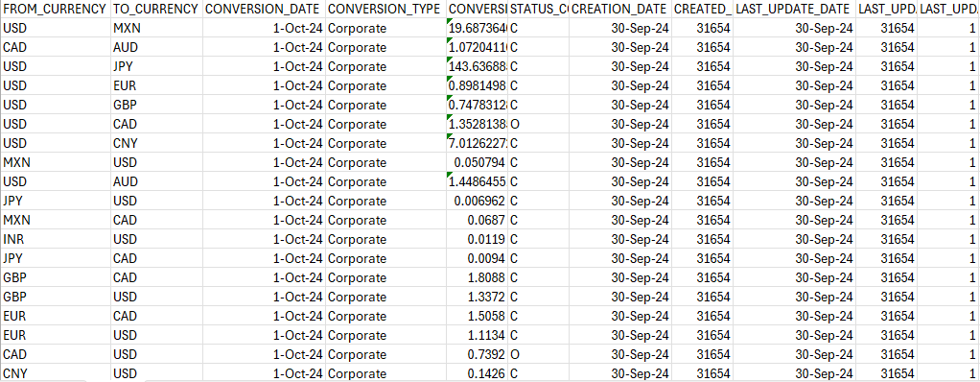Click the CONVERSION_DATE column header

coord(263,10)
